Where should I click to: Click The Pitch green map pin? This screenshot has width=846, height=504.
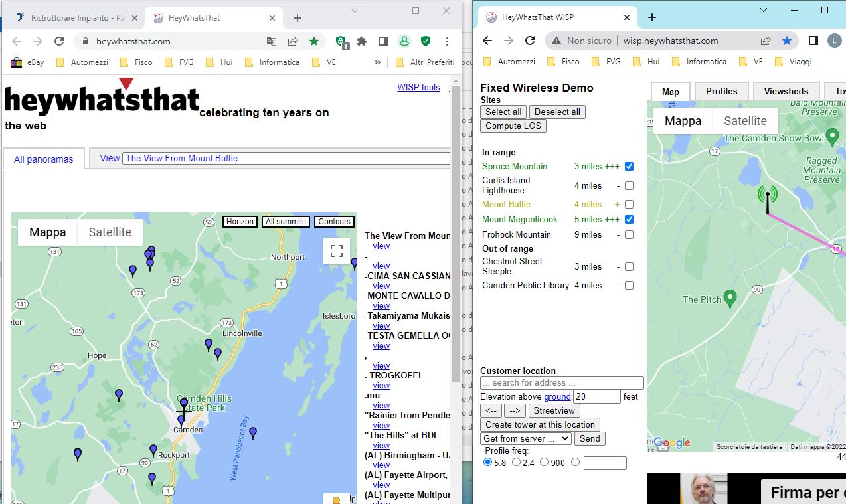pyautogui.click(x=730, y=299)
